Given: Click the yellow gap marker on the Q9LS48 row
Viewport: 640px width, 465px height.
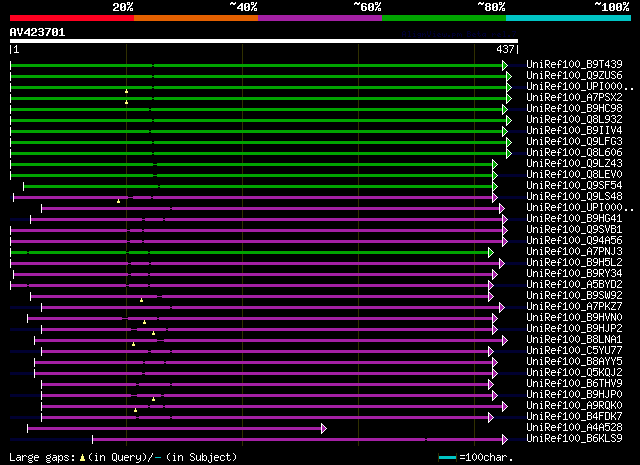Looking at the screenshot, I should point(118,201).
